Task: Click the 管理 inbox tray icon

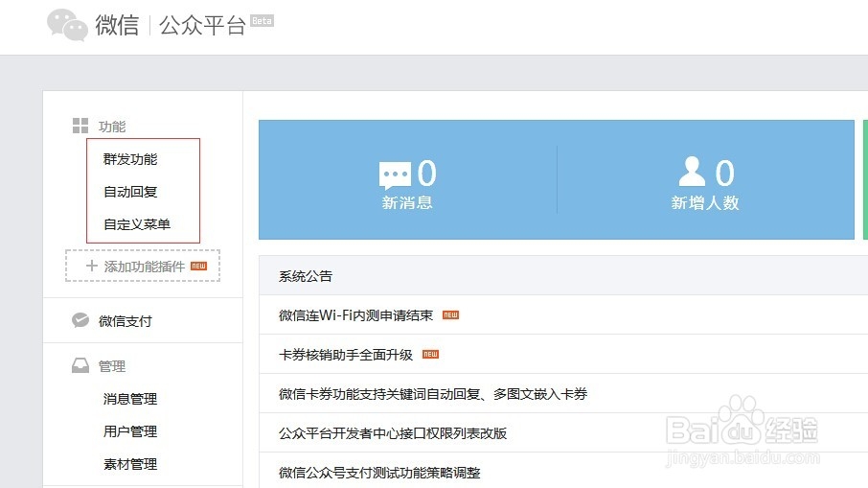Action: pos(80,365)
